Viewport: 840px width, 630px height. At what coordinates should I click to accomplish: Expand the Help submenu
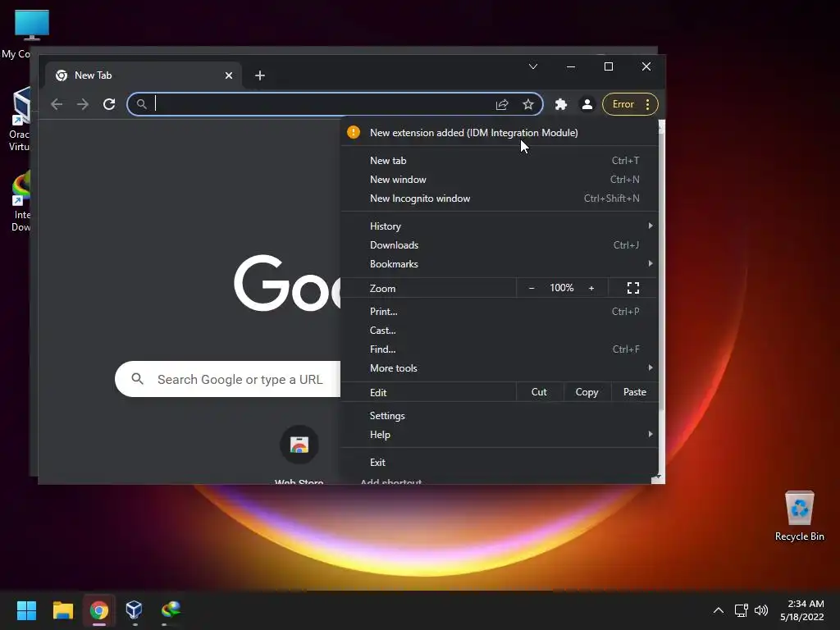click(499, 435)
